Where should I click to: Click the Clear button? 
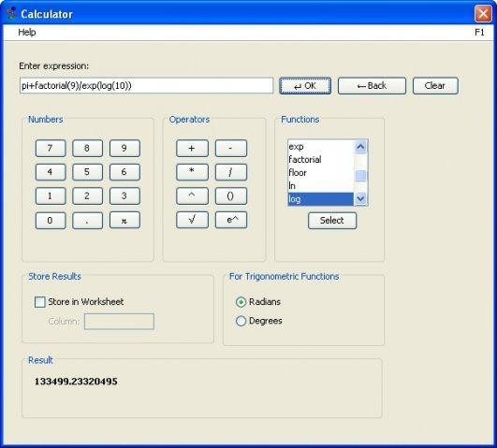coord(435,86)
